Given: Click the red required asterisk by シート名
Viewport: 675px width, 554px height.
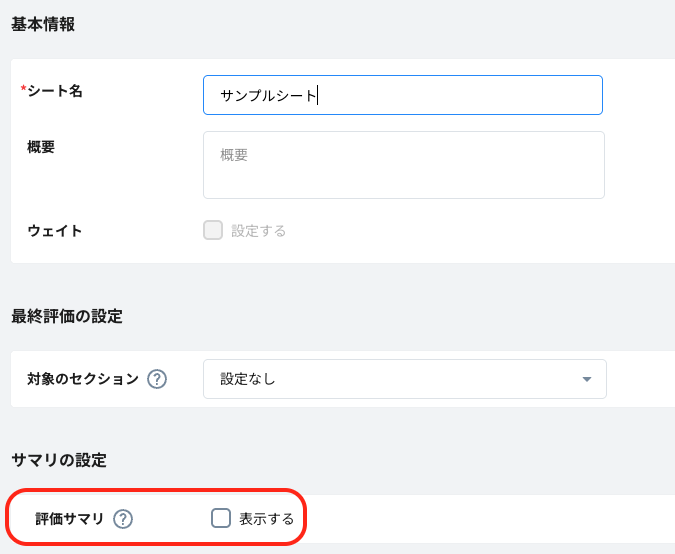Looking at the screenshot, I should (23, 90).
